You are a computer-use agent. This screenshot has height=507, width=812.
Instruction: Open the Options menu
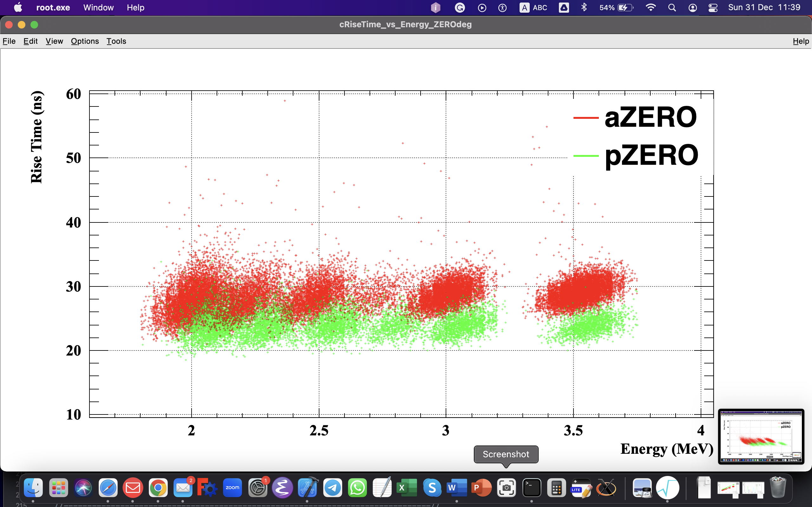(x=85, y=41)
